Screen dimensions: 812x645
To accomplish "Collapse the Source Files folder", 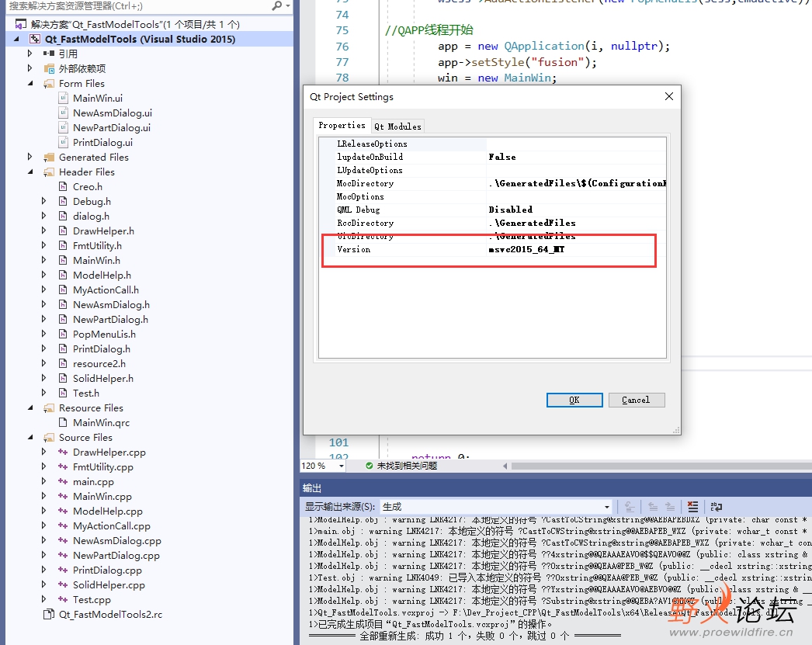I will tap(30, 438).
